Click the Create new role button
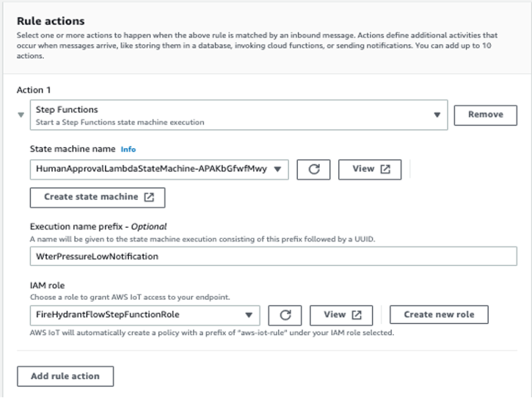 (x=439, y=314)
